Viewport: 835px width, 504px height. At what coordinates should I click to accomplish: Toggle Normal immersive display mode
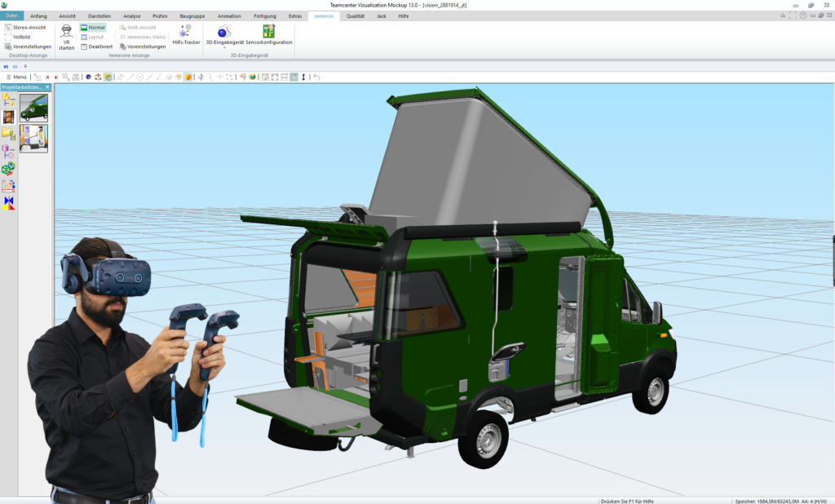click(93, 27)
